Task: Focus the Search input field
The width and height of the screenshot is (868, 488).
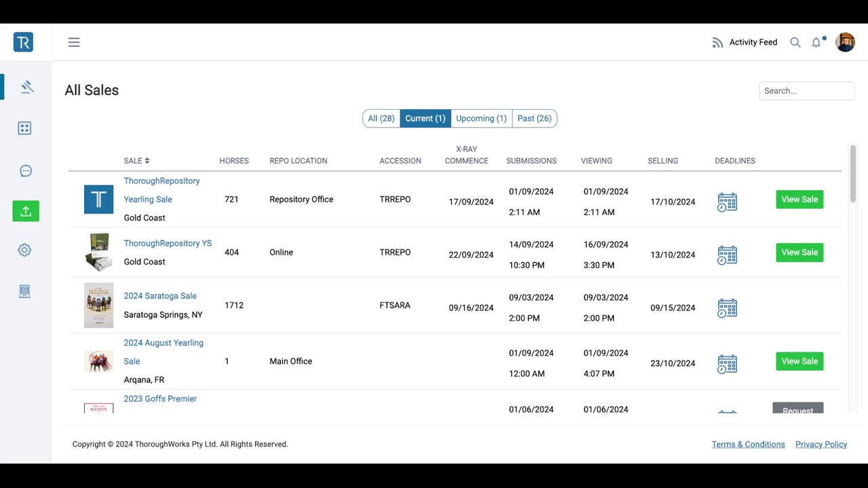Action: [807, 91]
